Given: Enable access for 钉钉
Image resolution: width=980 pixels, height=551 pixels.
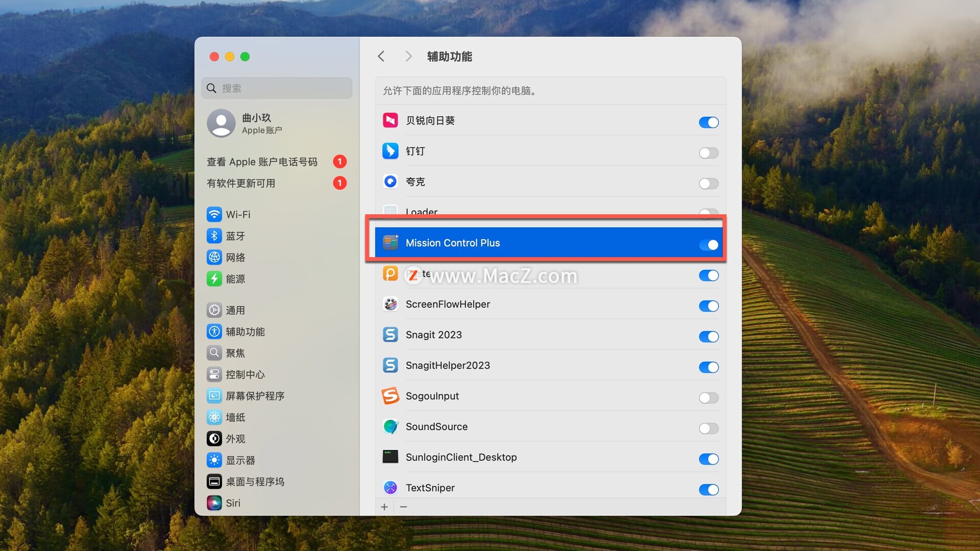Looking at the screenshot, I should coord(708,153).
